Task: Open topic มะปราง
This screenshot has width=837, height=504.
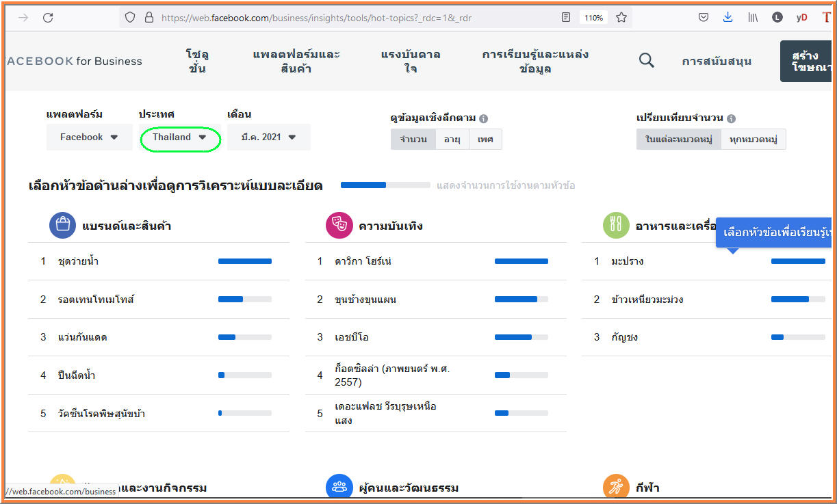Action: 627,261
